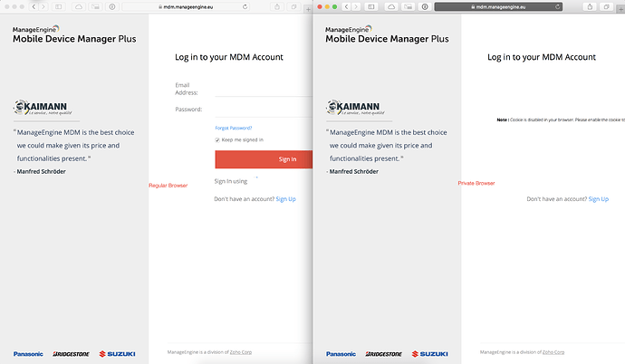Click 'Sign Up' link in the private browser

598,198
